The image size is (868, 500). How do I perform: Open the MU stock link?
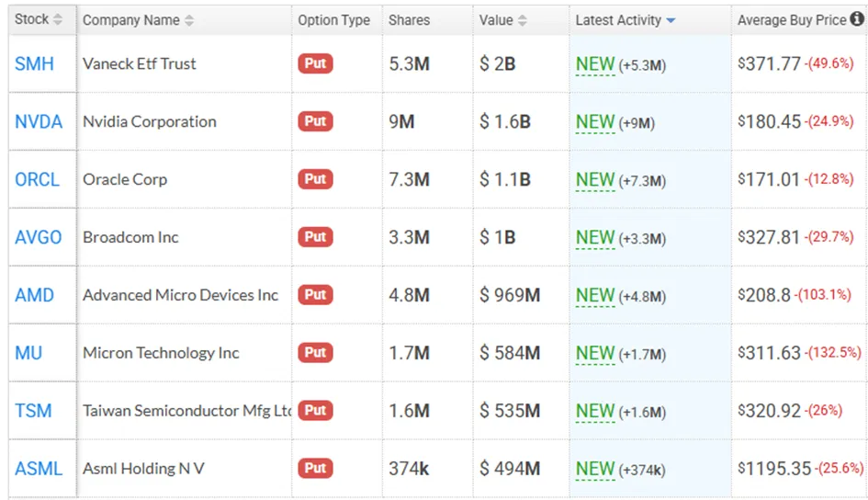28,353
